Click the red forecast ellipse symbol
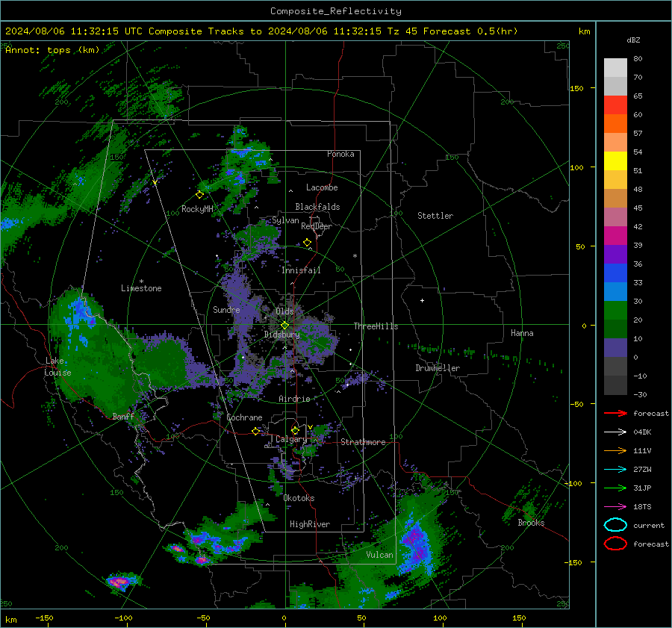The width and height of the screenshot is (672, 628). pos(615,544)
